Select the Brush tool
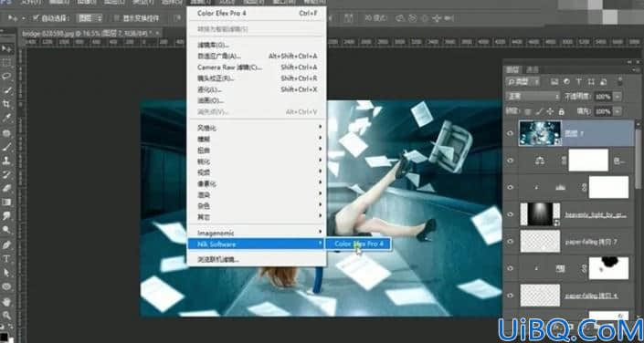 click(6, 147)
